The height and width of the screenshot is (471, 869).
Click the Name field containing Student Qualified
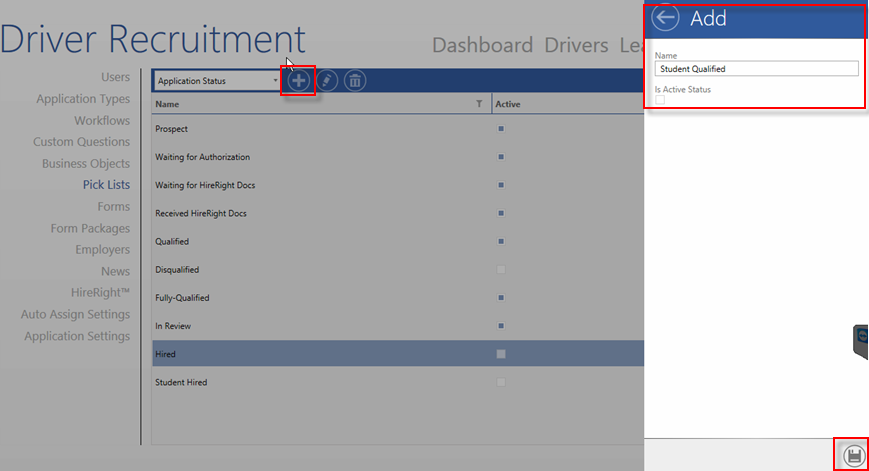756,69
